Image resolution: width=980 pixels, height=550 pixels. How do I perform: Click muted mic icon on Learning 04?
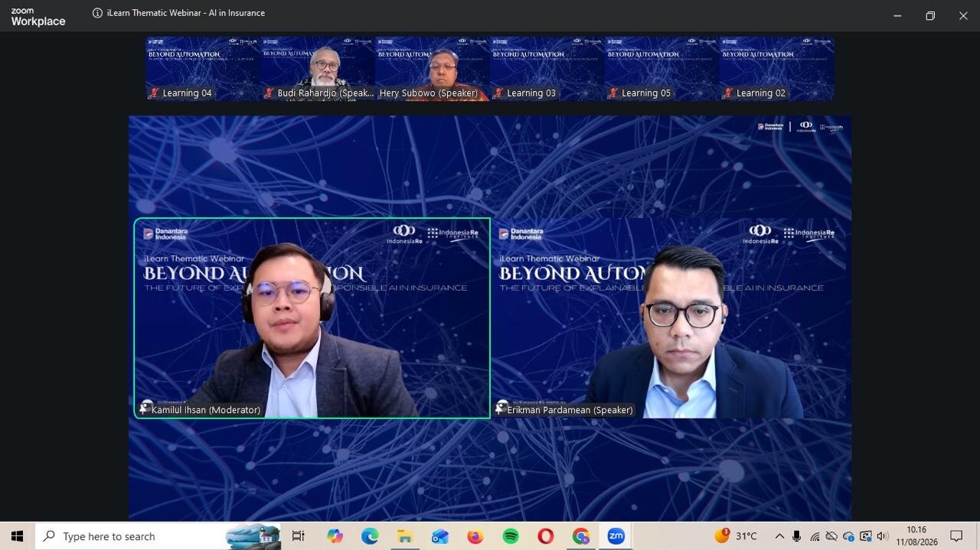click(x=154, y=93)
